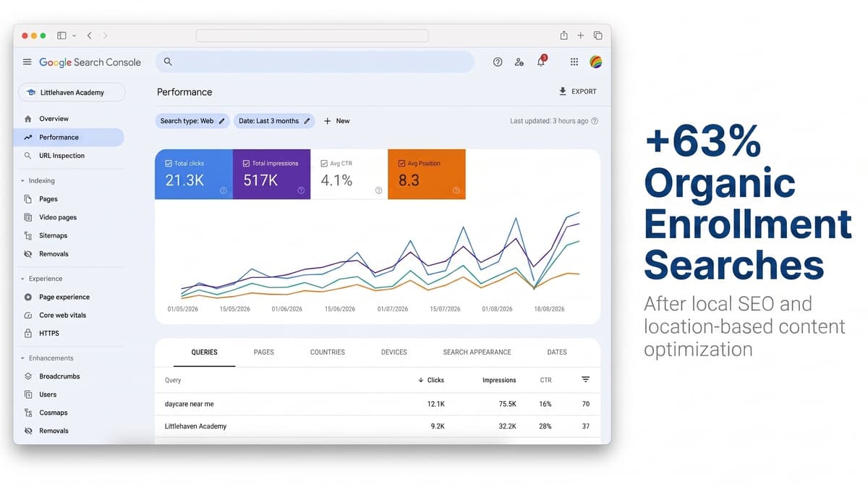868x485 pixels.
Task: Open users and permissions icon
Action: coord(519,62)
